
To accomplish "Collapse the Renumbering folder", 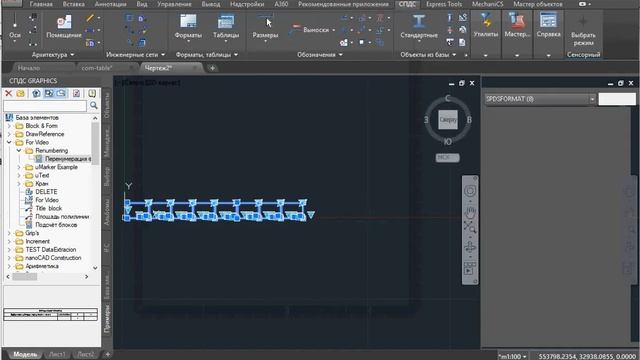I will 19,151.
